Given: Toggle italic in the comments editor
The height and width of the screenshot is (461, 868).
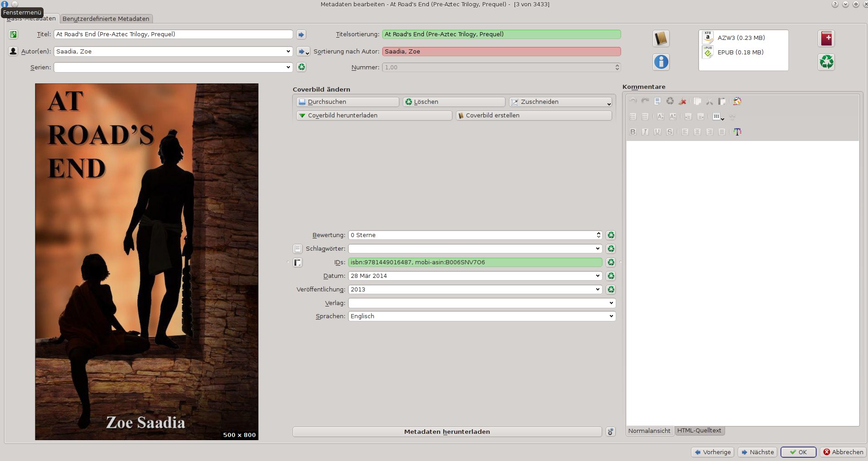Looking at the screenshot, I should (645, 132).
